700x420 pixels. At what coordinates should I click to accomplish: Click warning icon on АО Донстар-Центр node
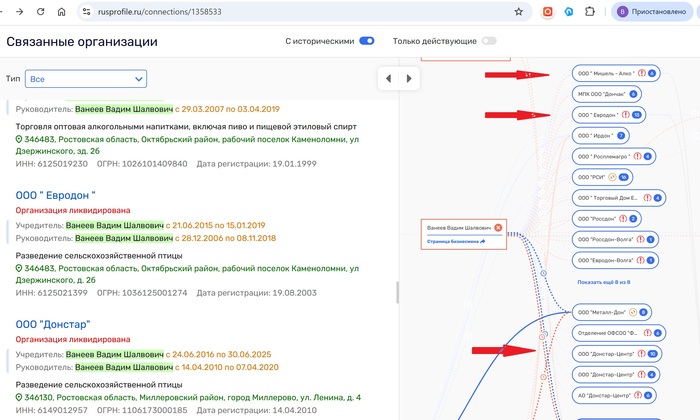click(x=638, y=395)
